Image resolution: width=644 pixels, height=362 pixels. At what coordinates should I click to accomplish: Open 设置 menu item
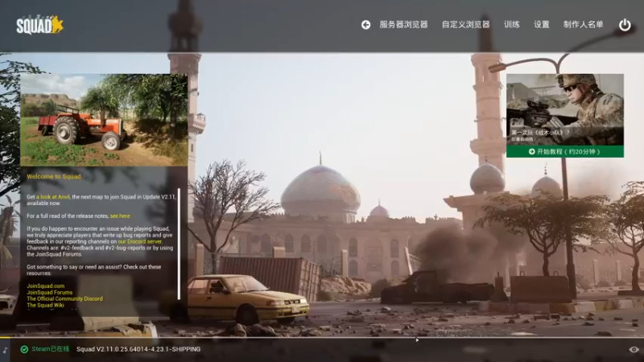pyautogui.click(x=541, y=25)
